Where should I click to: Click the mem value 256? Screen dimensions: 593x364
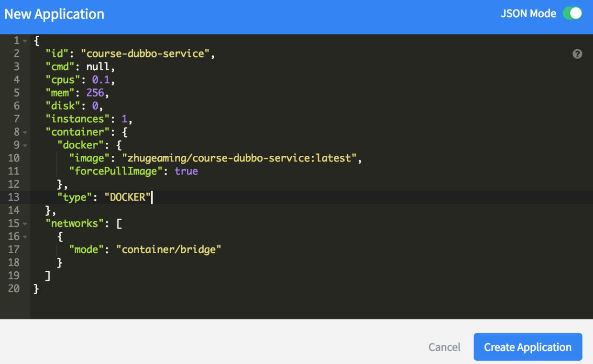95,93
